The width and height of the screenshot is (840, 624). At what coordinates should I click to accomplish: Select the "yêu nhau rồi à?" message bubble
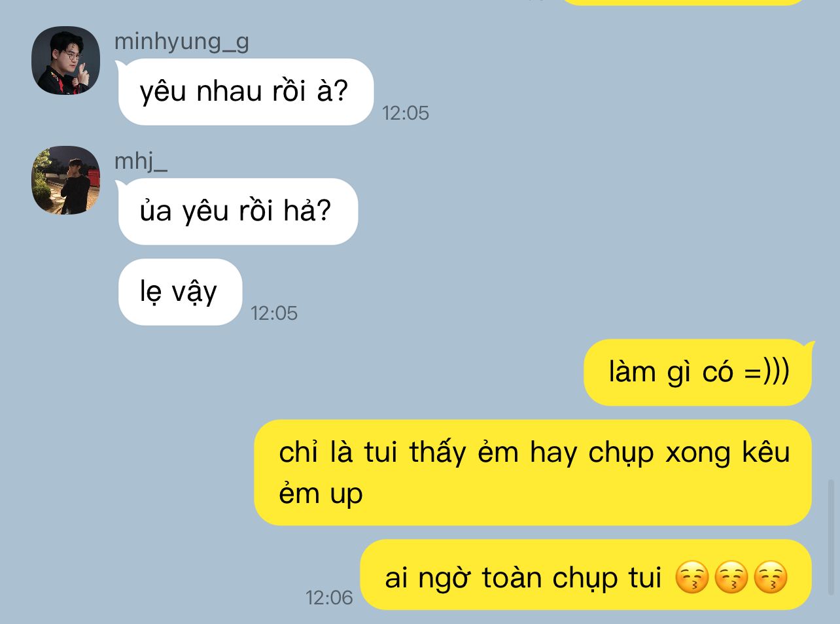pos(245,92)
